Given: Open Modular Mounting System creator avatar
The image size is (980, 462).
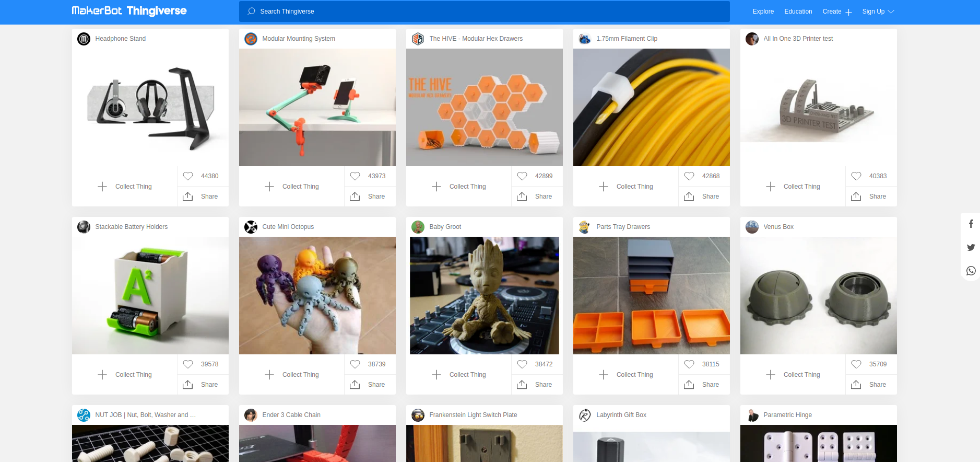Looking at the screenshot, I should point(251,39).
